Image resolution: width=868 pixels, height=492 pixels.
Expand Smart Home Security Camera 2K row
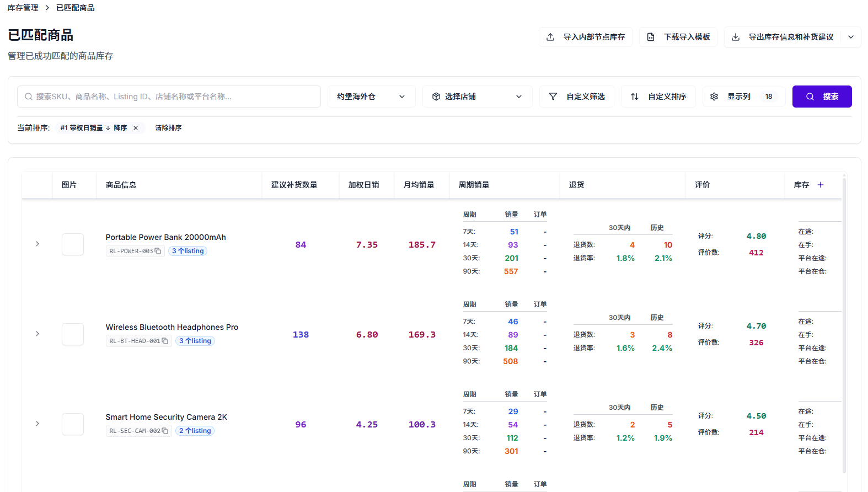click(37, 424)
